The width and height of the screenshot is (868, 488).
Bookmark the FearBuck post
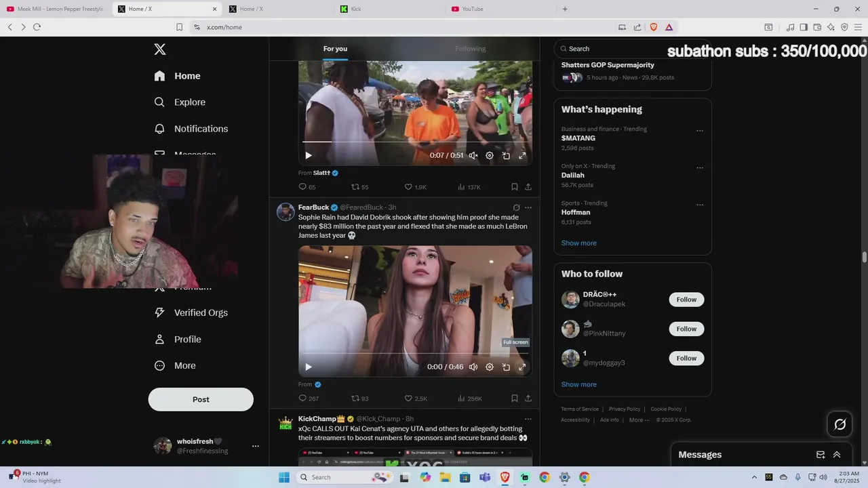pyautogui.click(x=514, y=399)
